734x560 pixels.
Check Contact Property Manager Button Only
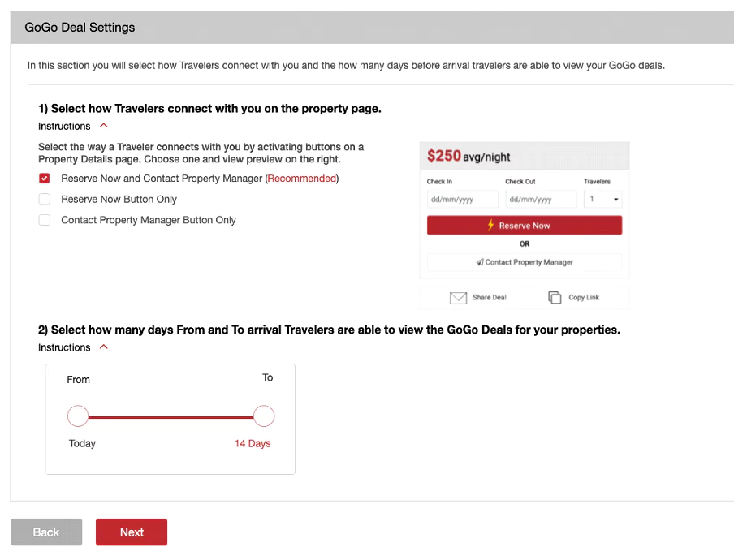click(45, 220)
